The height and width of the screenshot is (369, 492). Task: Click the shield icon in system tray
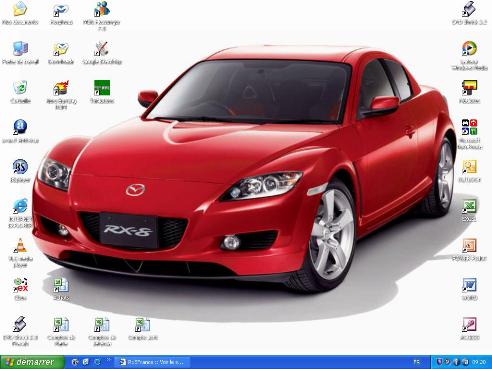[439, 362]
